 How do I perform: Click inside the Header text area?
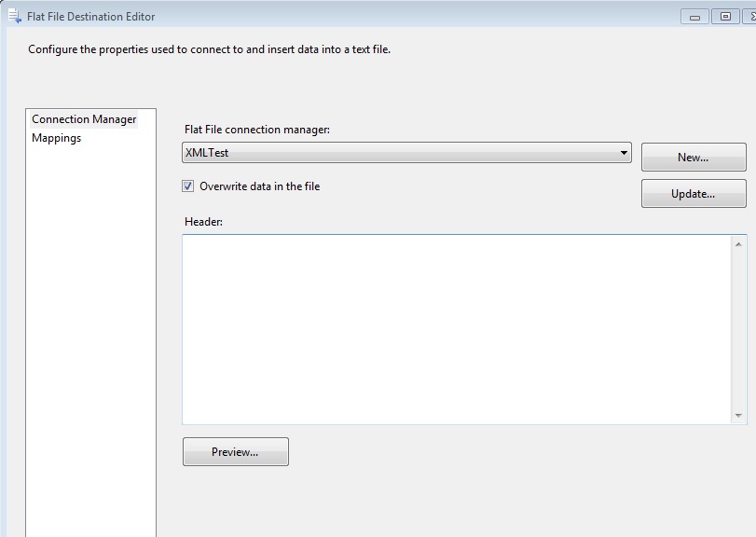457,326
